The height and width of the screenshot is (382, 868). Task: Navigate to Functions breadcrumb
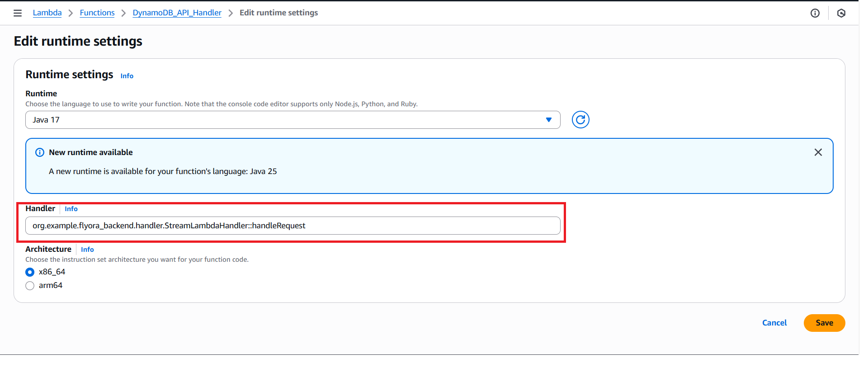click(x=97, y=13)
